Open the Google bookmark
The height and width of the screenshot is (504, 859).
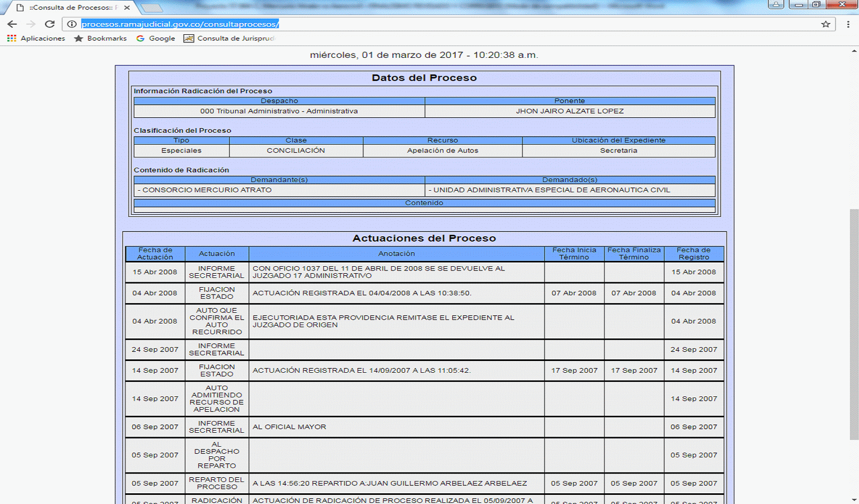click(155, 39)
